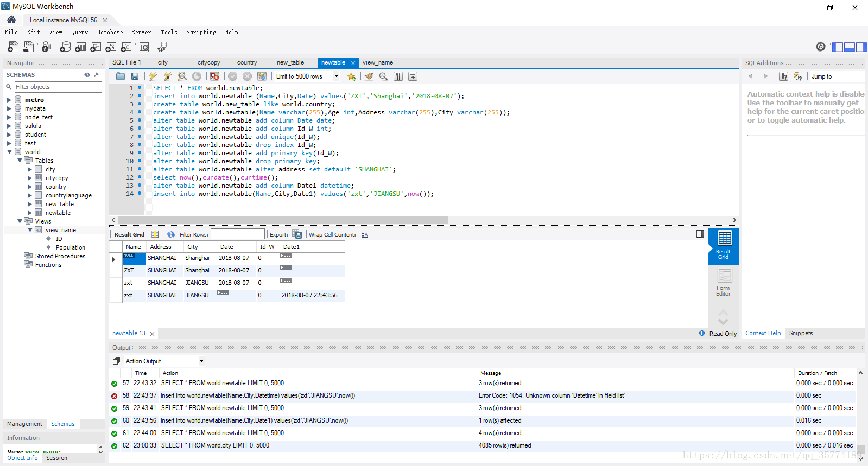This screenshot has height=466, width=868.
Task: Open SQL script file icon in main toolbar
Action: click(x=28, y=47)
